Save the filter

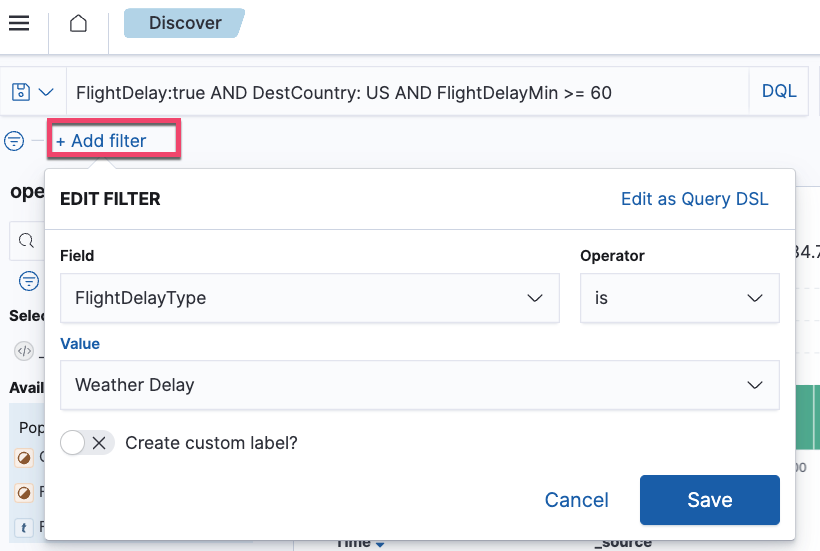pos(710,500)
